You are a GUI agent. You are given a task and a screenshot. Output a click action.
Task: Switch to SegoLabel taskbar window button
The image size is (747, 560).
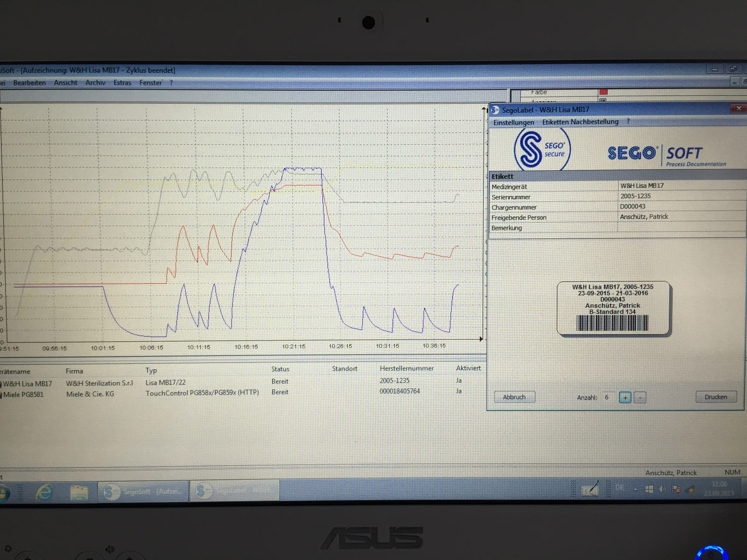235,491
